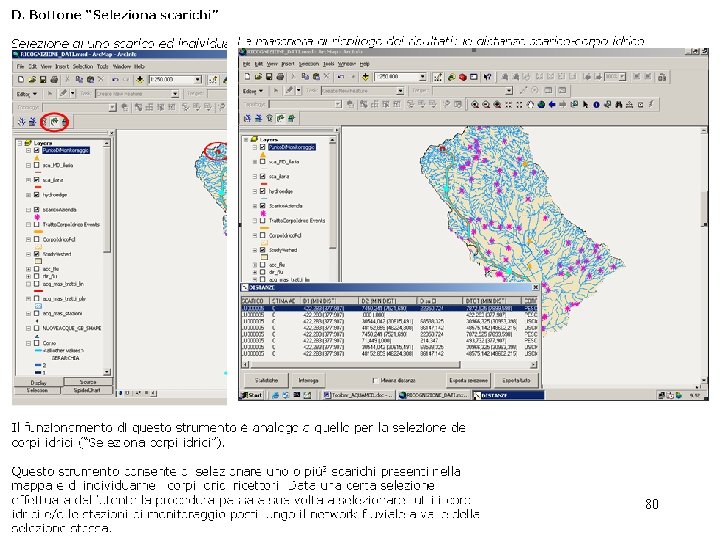720x540 pixels.
Task: Click the Windows Start button
Action: 252,395
